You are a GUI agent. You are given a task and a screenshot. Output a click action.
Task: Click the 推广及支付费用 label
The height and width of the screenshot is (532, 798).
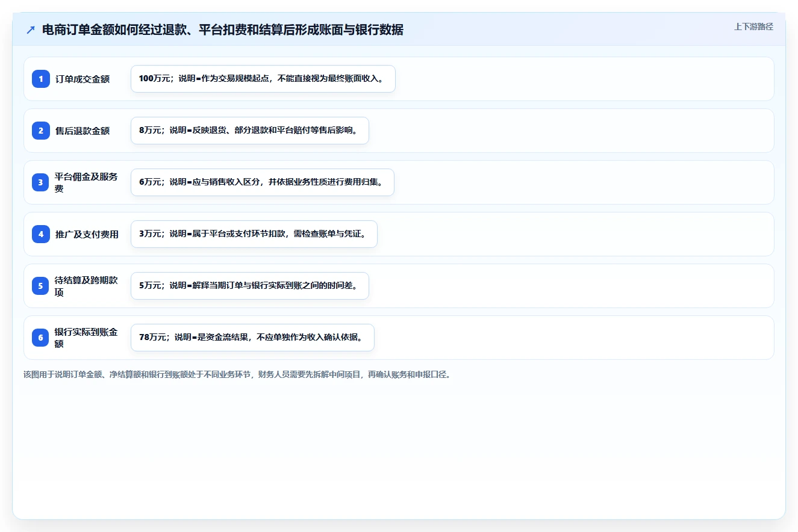[87, 234]
